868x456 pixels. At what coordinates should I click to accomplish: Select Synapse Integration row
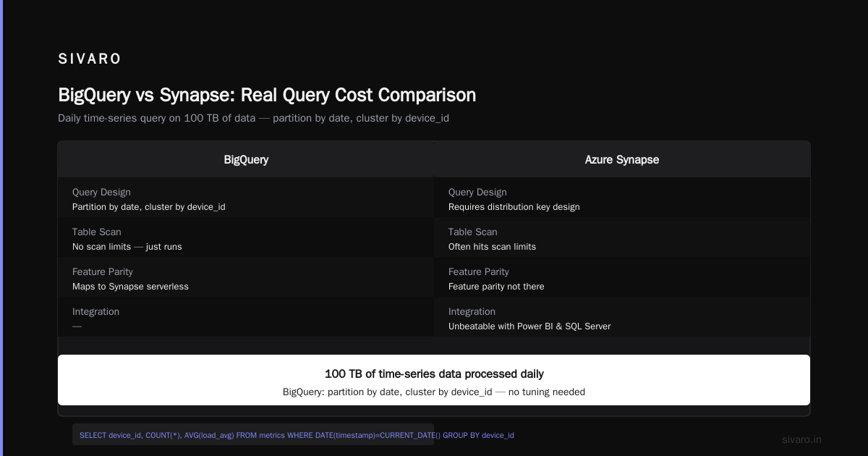click(622, 317)
